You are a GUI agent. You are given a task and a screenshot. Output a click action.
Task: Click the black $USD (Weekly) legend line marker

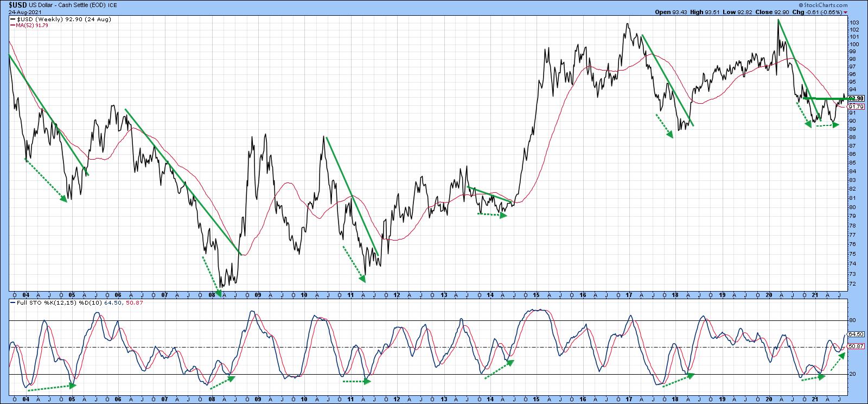[x=12, y=18]
